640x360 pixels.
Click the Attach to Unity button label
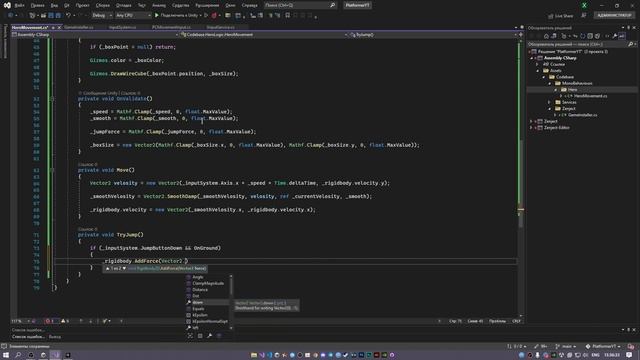pyautogui.click(x=179, y=15)
